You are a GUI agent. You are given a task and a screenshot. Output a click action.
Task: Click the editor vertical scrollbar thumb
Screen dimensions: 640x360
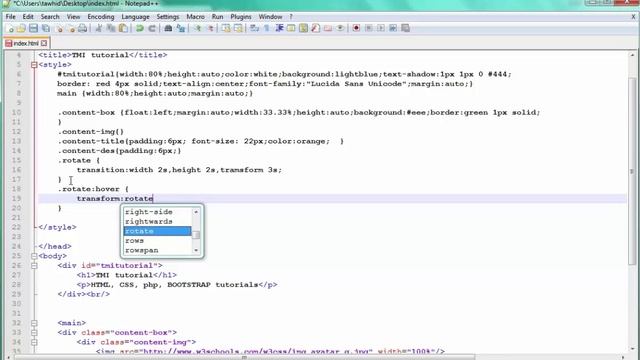[x=632, y=171]
